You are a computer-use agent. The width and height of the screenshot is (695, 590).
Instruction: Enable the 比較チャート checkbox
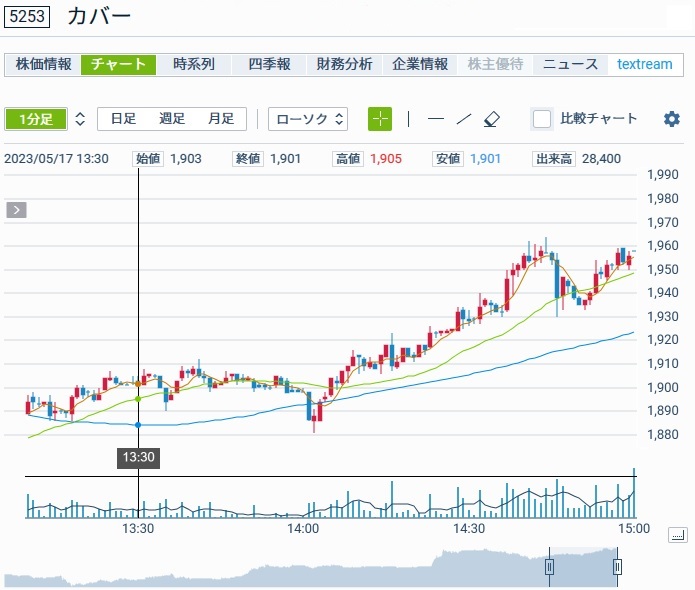coord(542,119)
